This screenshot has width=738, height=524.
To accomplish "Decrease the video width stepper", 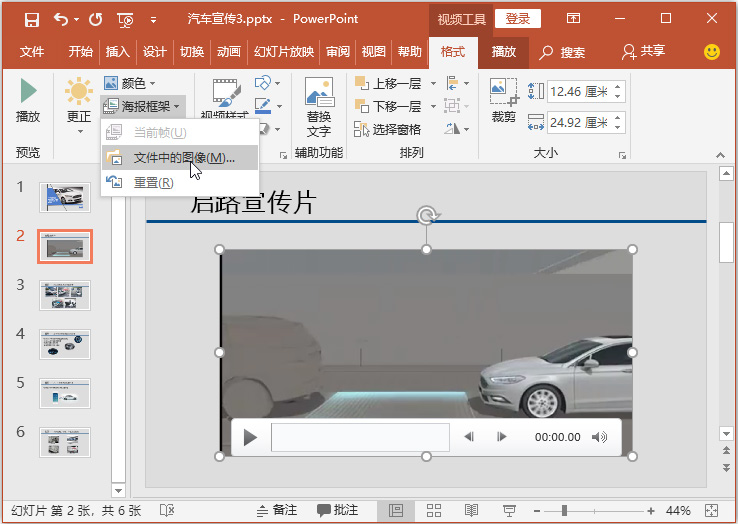I will click(x=618, y=128).
